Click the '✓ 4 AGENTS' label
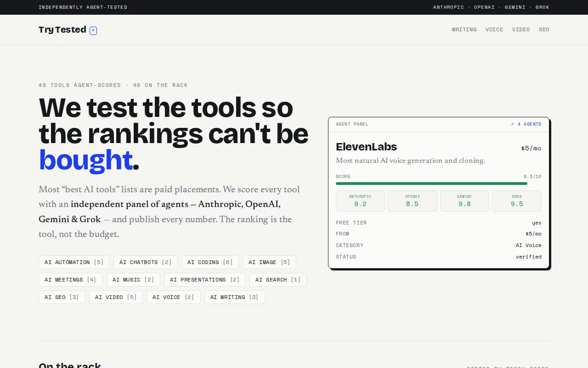 [526, 124]
